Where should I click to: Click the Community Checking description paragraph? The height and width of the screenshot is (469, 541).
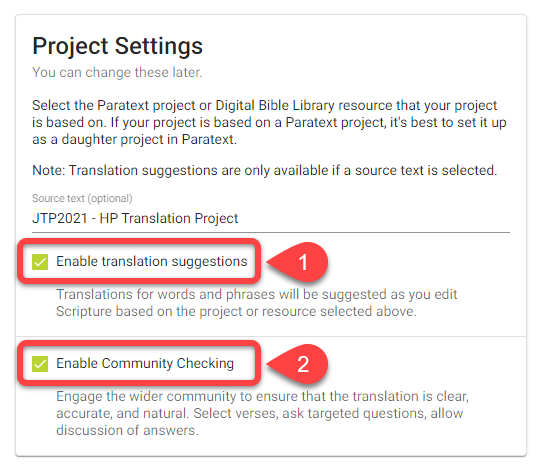click(263, 413)
